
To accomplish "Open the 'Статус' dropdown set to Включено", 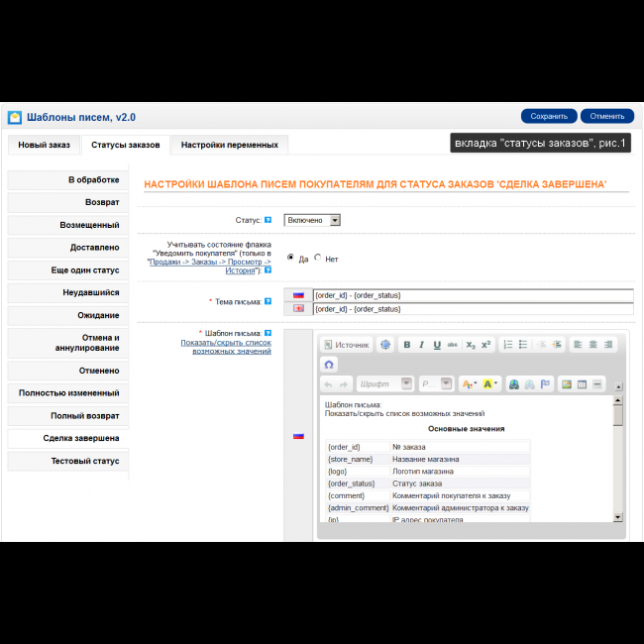I will (312, 221).
